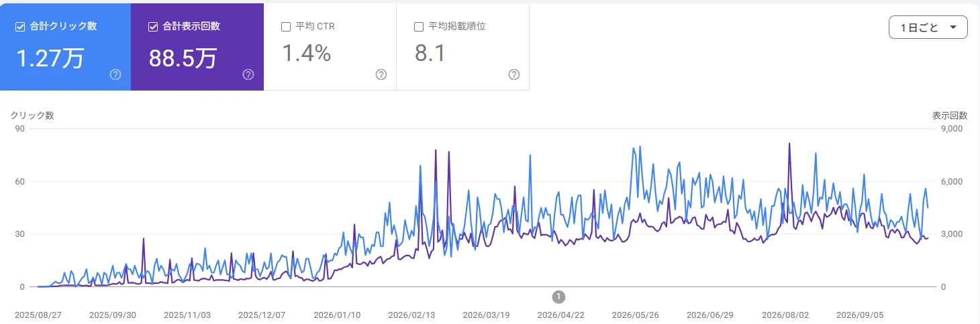Click the 表示回数 axis label

950,115
